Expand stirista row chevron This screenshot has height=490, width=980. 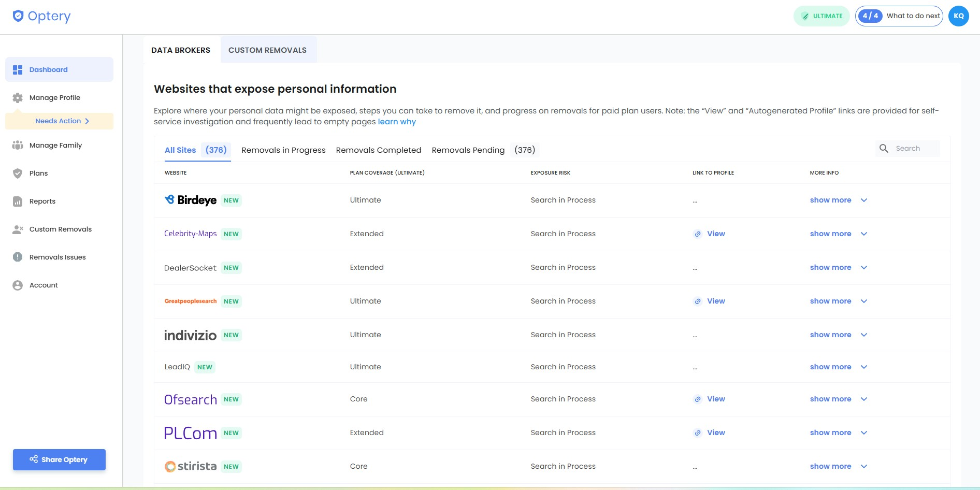tap(864, 467)
